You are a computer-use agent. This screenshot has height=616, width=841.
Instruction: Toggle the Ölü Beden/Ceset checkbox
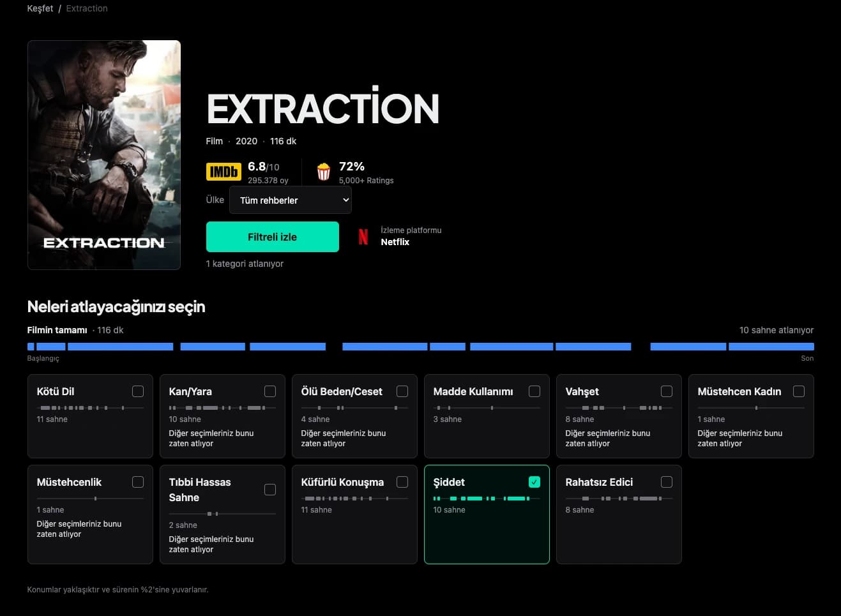(402, 391)
